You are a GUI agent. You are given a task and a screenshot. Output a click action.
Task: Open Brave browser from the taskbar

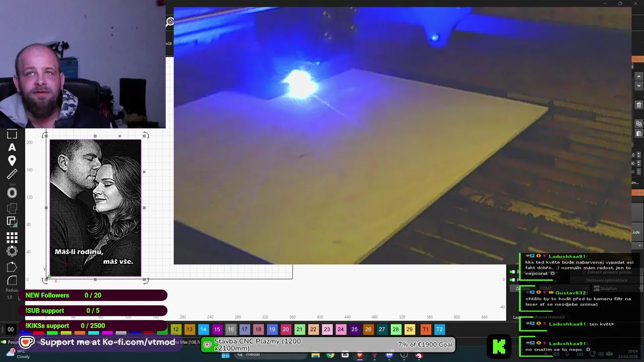(x=360, y=355)
